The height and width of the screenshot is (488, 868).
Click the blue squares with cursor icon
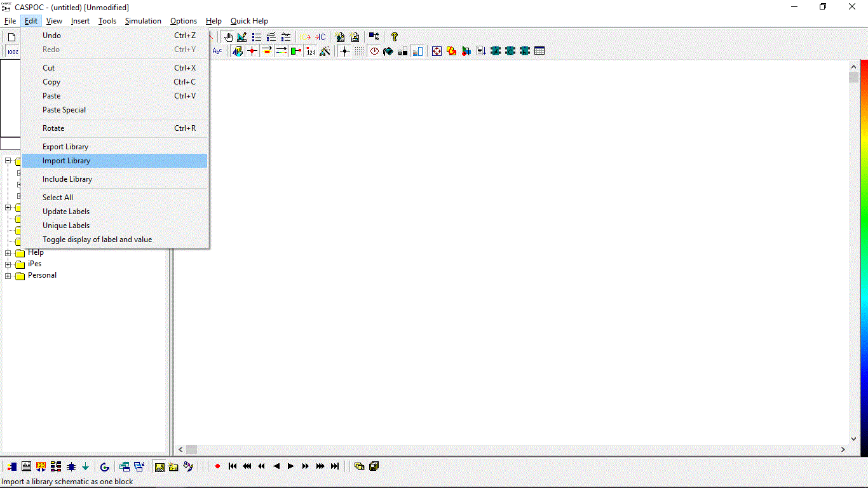pyautogui.click(x=374, y=37)
